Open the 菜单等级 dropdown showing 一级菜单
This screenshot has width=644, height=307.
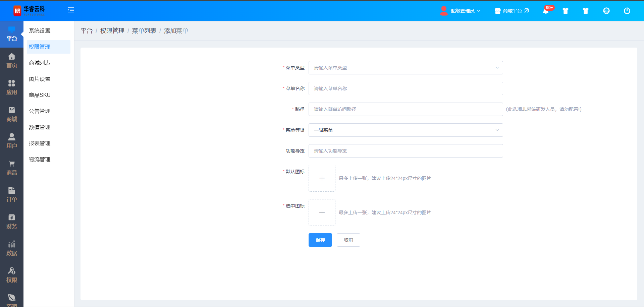click(405, 130)
